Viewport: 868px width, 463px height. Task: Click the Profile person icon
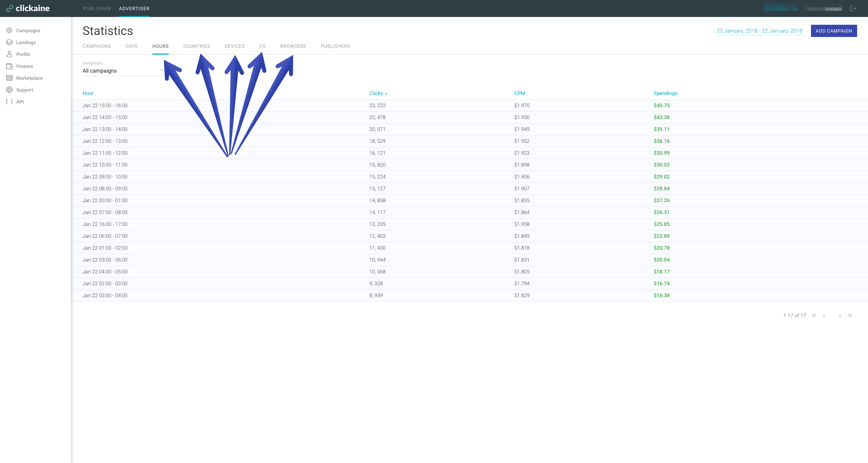(9, 54)
